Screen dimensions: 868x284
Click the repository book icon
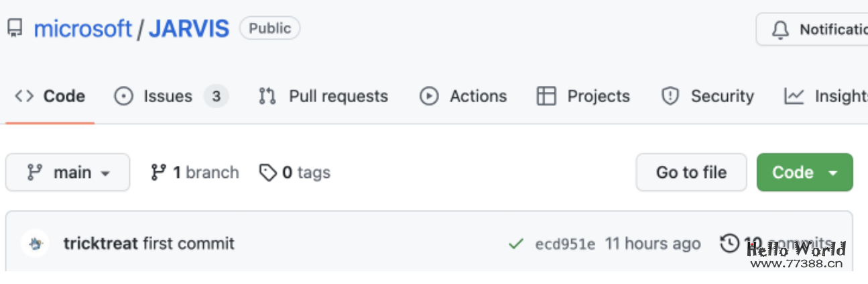[x=15, y=28]
